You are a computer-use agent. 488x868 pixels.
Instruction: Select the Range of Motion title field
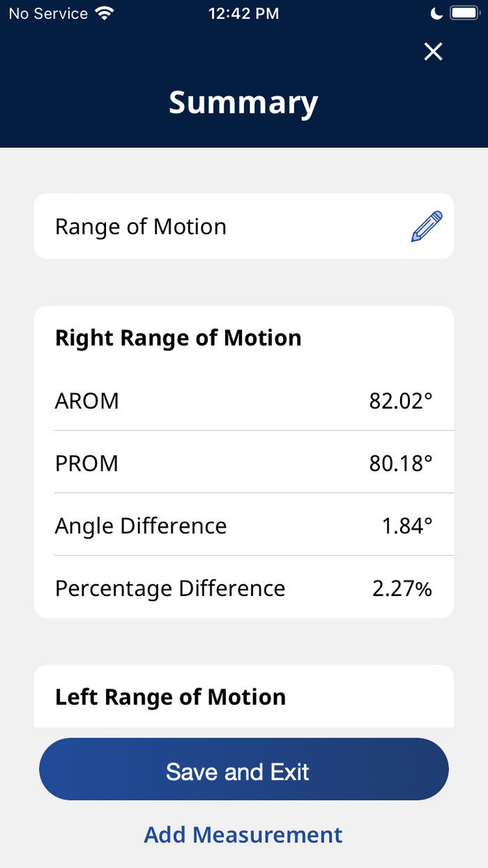[x=141, y=227]
